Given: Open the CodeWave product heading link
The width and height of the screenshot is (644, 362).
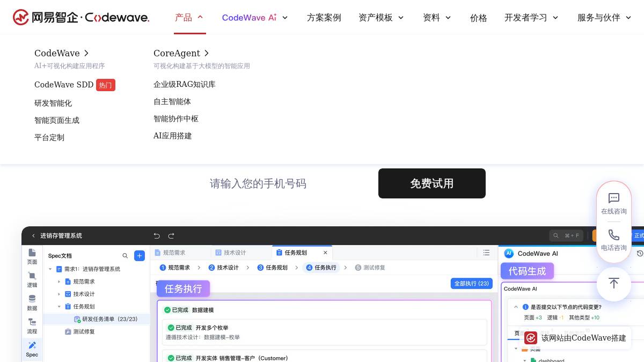Looking at the screenshot, I should point(57,53).
